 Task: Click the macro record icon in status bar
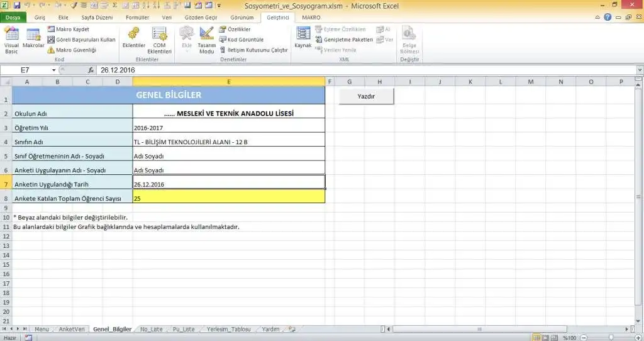tap(28, 337)
